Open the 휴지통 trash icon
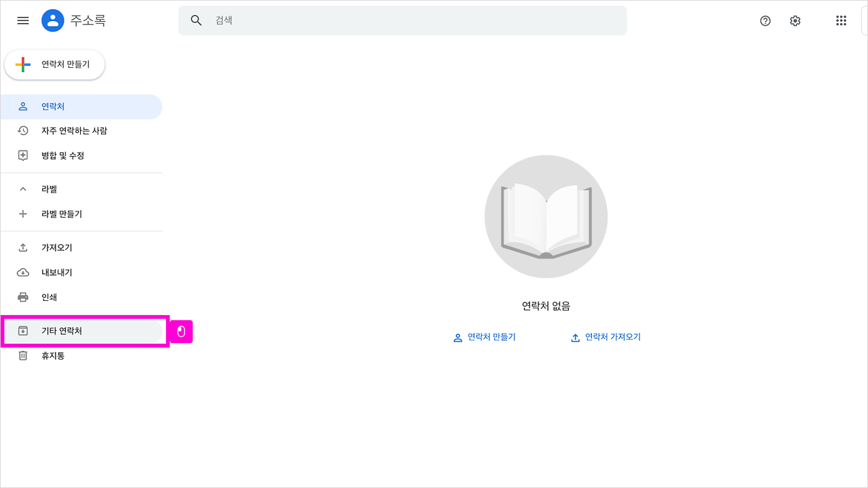868x488 pixels. [x=22, y=355]
